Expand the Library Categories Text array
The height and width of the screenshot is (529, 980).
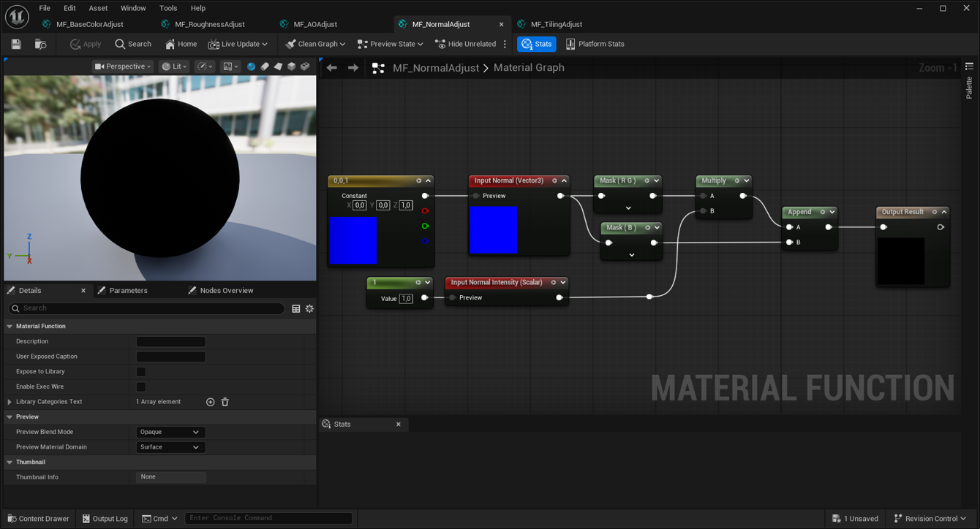(10, 402)
